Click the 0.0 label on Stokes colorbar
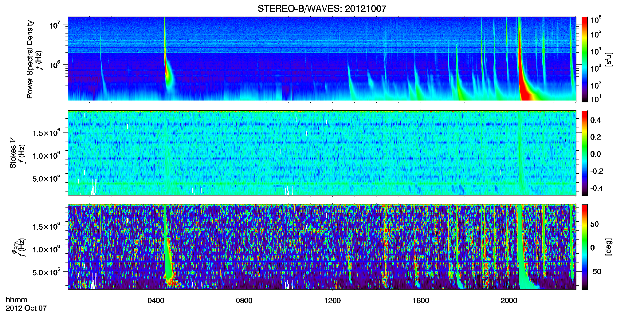The width and height of the screenshot is (644, 332). coord(595,154)
